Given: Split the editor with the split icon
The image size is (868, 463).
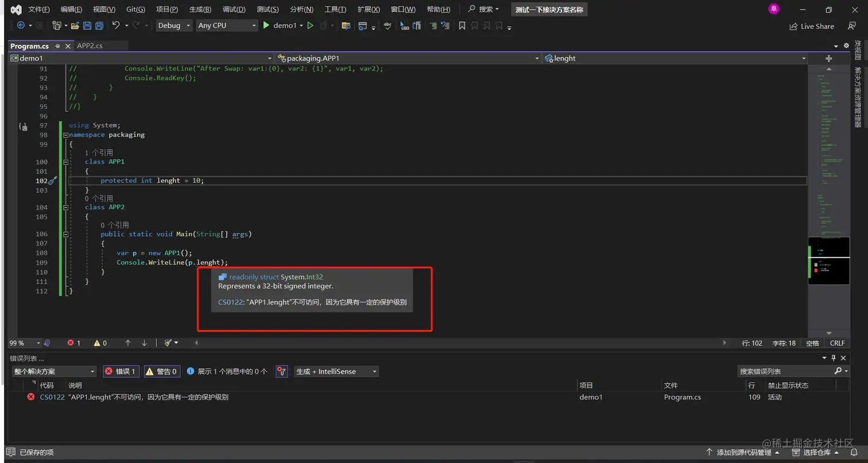Looking at the screenshot, I should tap(828, 59).
